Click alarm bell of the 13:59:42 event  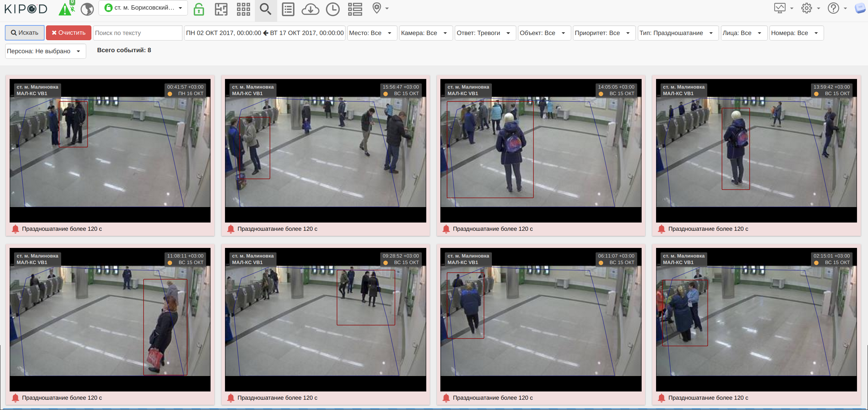tap(662, 229)
